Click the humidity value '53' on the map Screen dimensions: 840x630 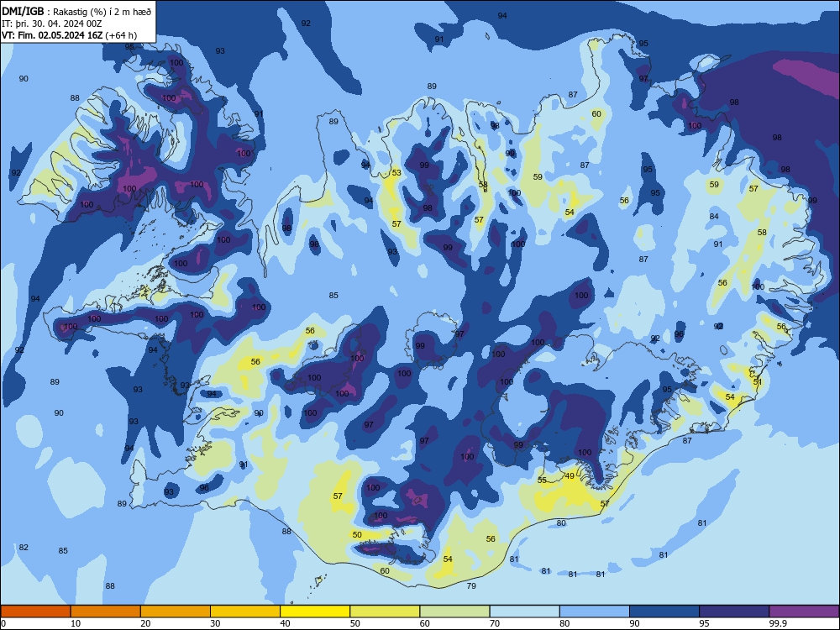coord(396,172)
